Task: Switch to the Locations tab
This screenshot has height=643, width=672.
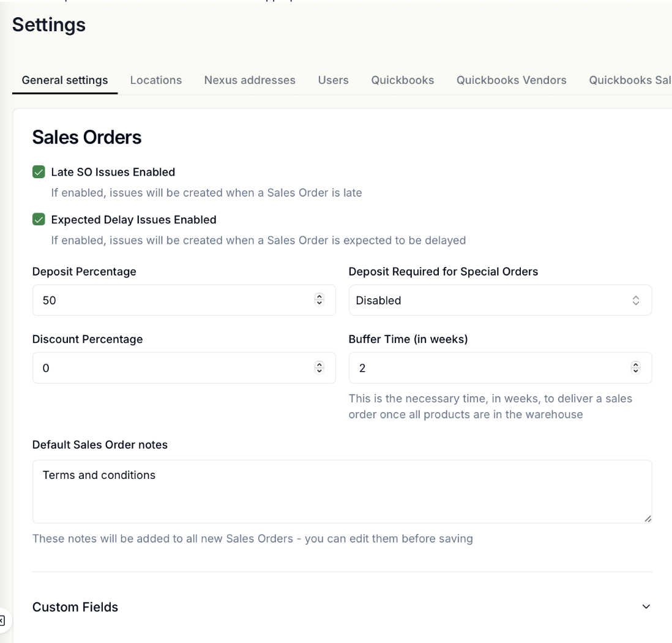Action: pyautogui.click(x=156, y=80)
